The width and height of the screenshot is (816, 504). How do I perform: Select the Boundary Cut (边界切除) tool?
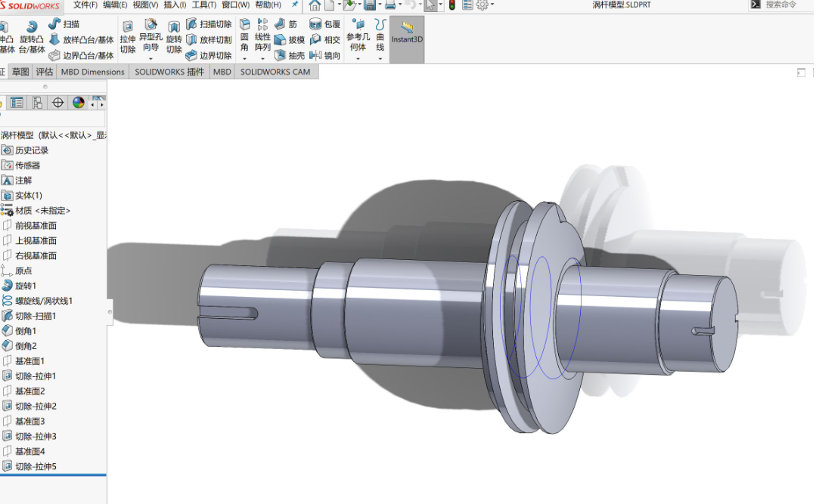tap(209, 55)
